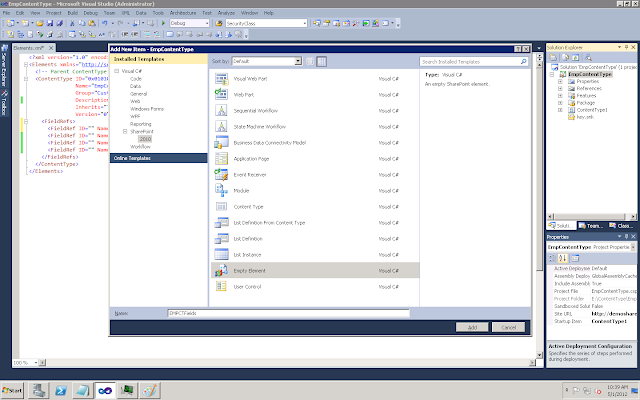
Task: Open the File menu
Action: [x=7, y=13]
